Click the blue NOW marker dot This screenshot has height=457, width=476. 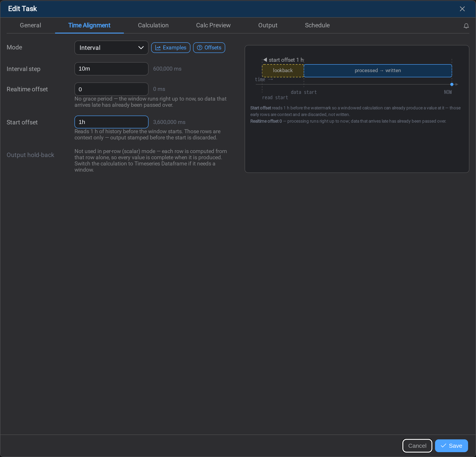click(452, 84)
